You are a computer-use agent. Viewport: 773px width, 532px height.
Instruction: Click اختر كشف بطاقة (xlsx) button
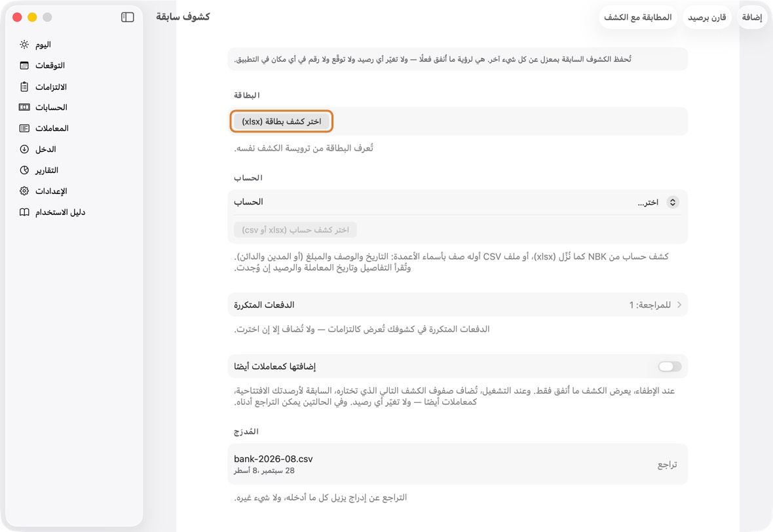tap(282, 121)
